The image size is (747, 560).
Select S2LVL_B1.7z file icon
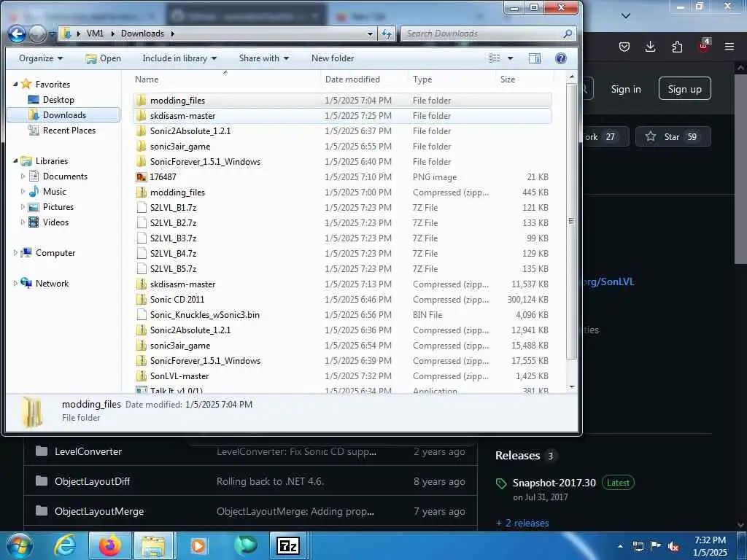coord(141,208)
